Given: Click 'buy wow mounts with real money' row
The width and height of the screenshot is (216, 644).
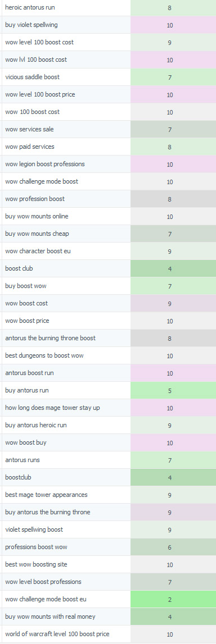Looking at the screenshot, I should (109, 616).
